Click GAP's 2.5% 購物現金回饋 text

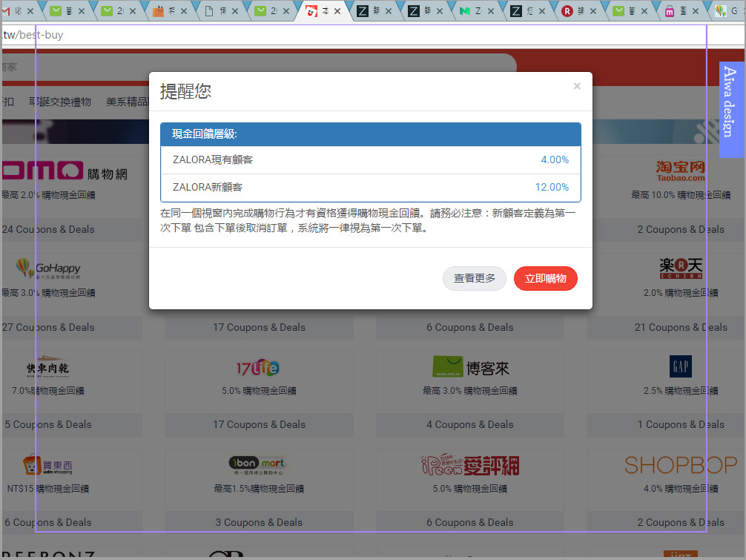680,391
